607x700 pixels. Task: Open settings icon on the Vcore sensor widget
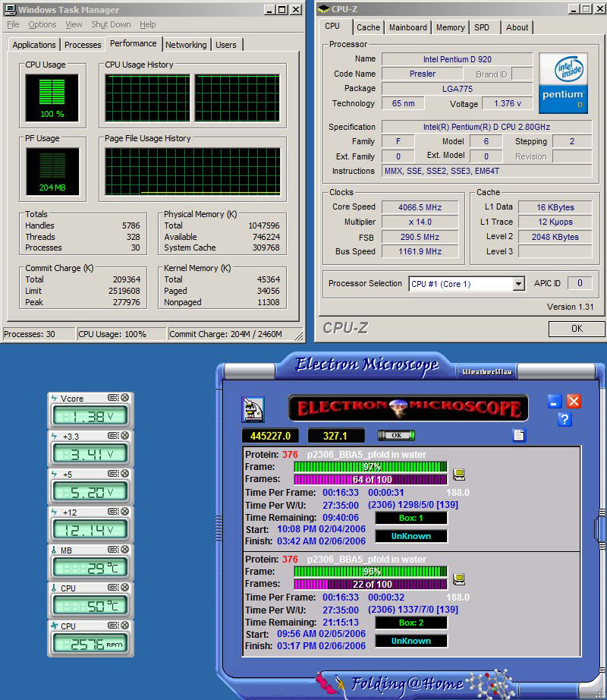pyautogui.click(x=113, y=397)
